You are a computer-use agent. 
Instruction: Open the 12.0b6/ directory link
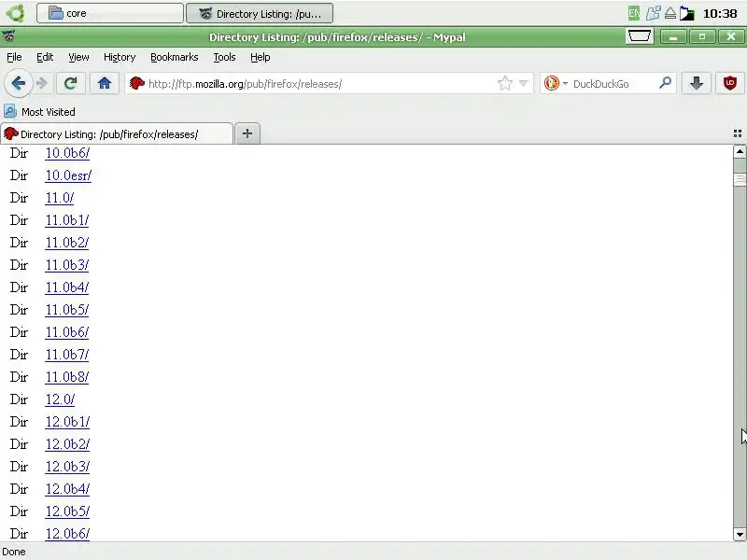tap(67, 533)
